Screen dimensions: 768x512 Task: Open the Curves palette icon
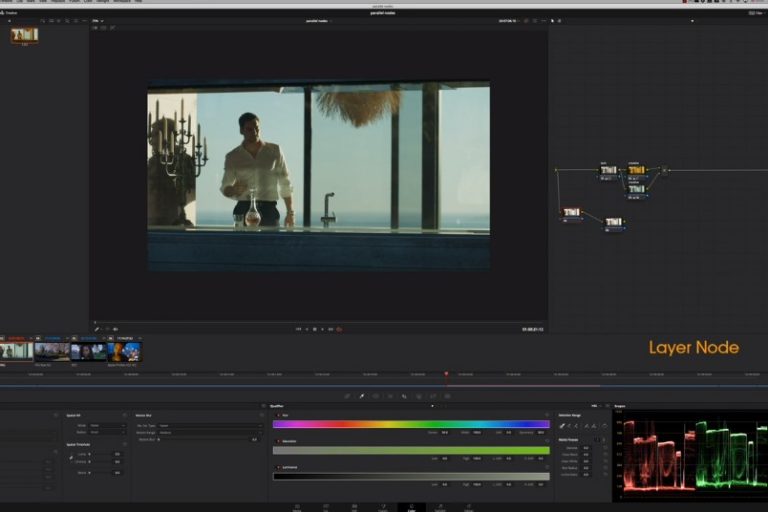coord(347,396)
